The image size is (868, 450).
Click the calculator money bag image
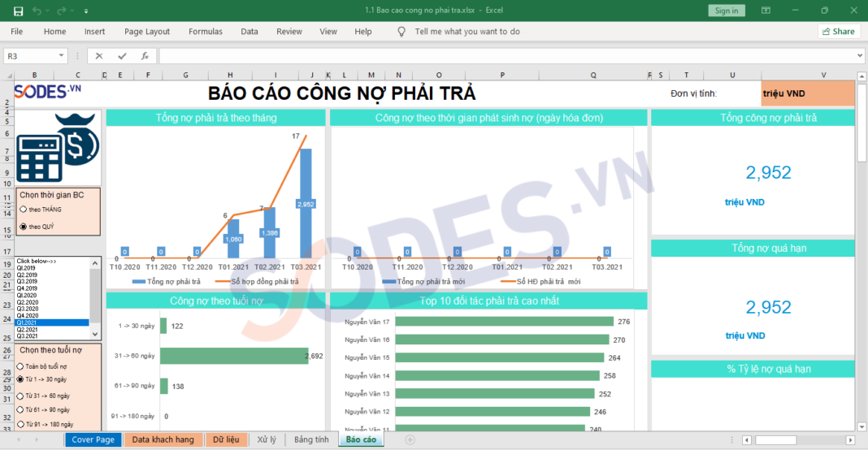pyautogui.click(x=58, y=148)
